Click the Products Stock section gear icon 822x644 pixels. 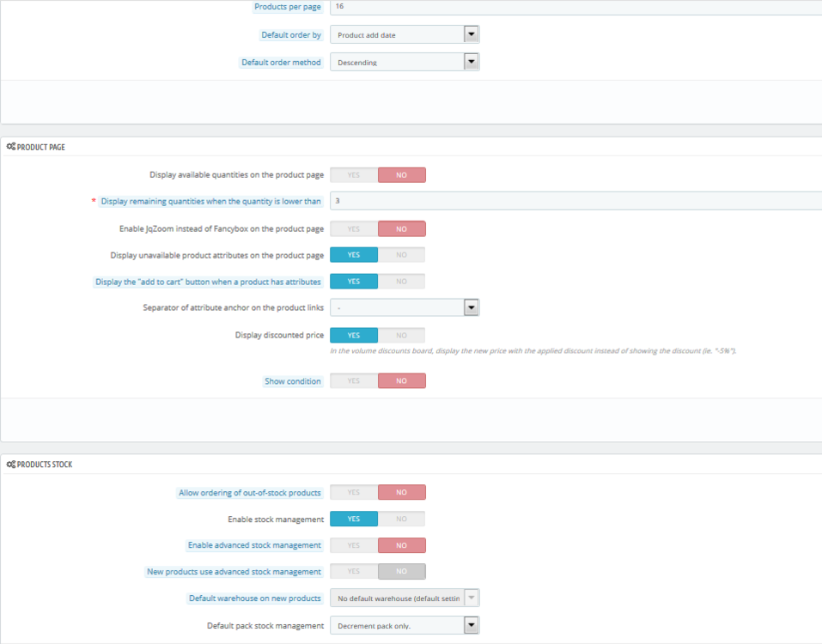[11, 465]
